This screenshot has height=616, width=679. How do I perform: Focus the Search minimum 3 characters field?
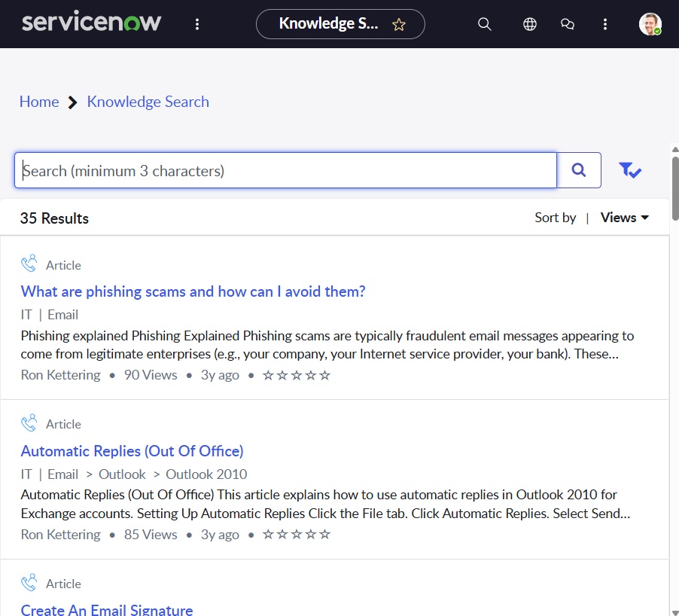pos(285,170)
